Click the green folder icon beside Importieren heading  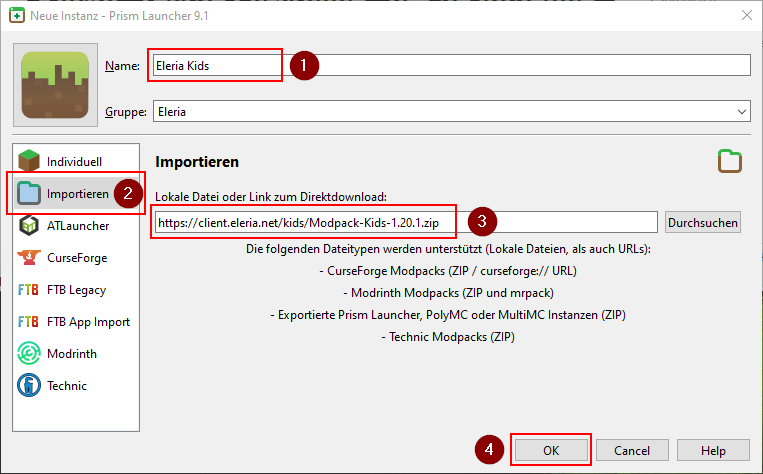click(x=730, y=162)
